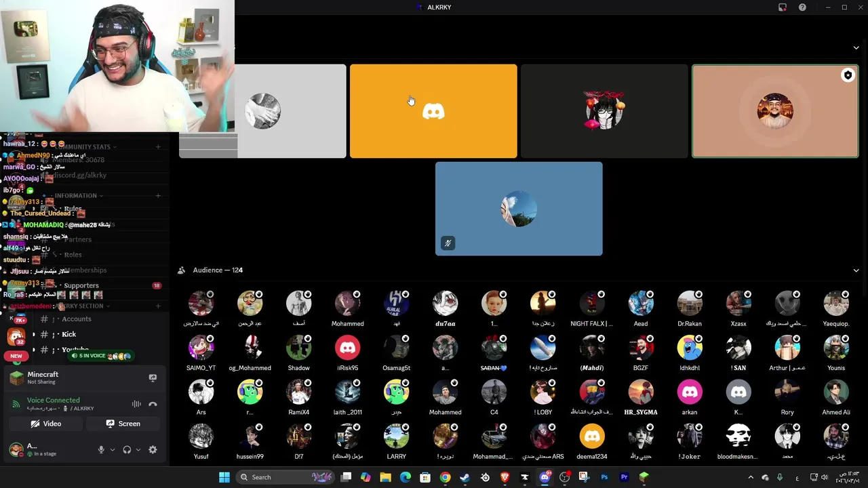The image size is (868, 488).
Task: Open headphones output options chevron
Action: coord(138,449)
